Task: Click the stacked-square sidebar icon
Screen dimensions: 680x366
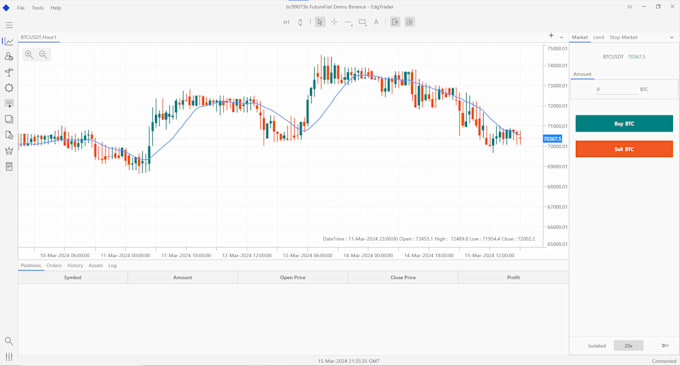Action: coord(9,119)
